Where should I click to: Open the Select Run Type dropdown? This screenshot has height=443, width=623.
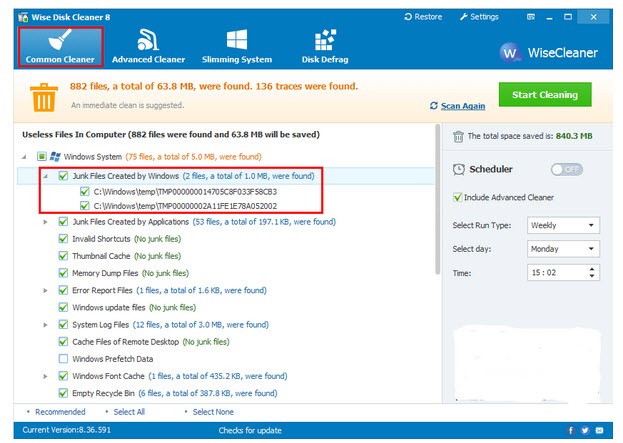tap(563, 225)
